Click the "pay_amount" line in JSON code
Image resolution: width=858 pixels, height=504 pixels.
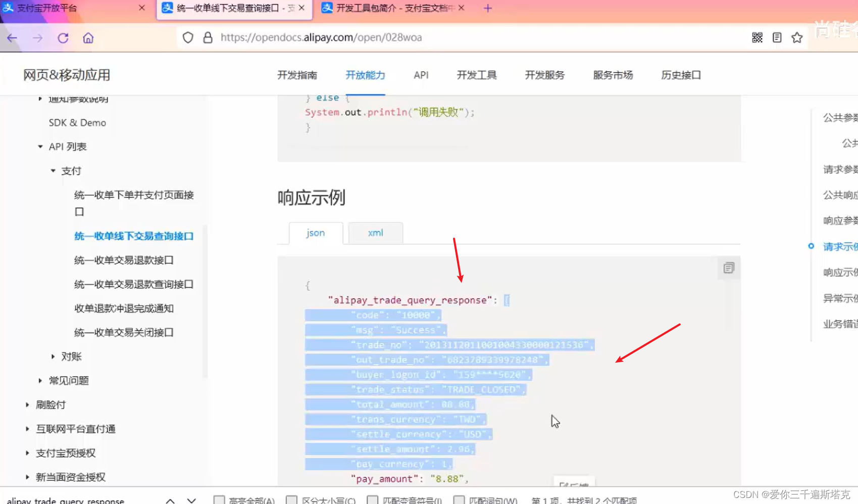click(x=410, y=479)
